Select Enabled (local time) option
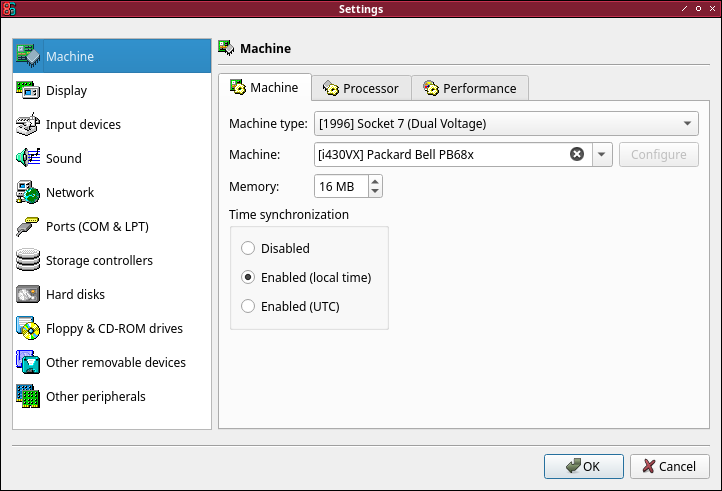722x491 pixels. [x=306, y=277]
